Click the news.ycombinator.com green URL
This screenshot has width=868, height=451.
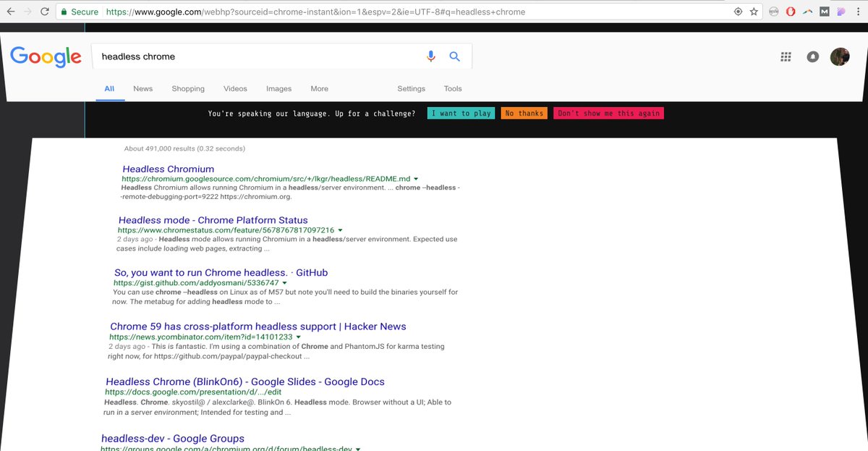(201, 337)
